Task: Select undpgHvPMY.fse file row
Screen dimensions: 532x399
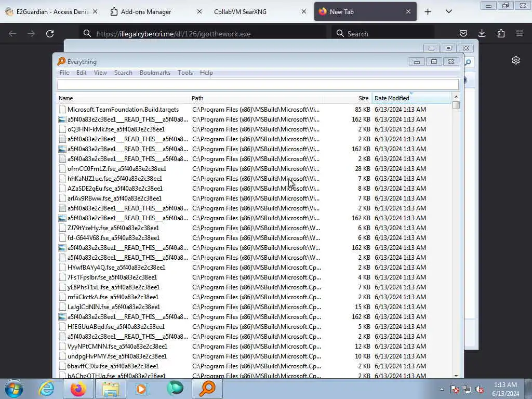Action: pyautogui.click(x=255, y=356)
